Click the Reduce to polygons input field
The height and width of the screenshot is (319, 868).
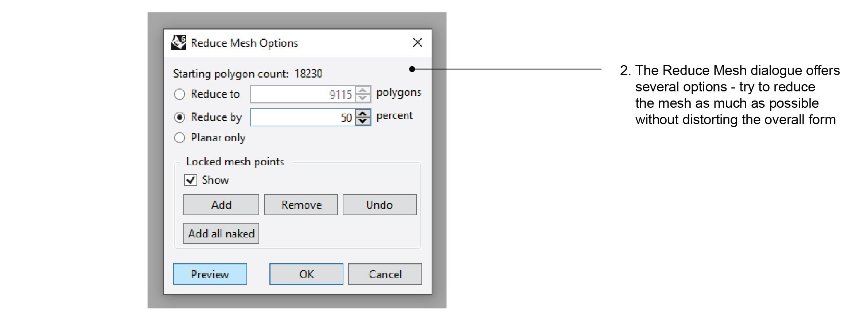[x=302, y=94]
